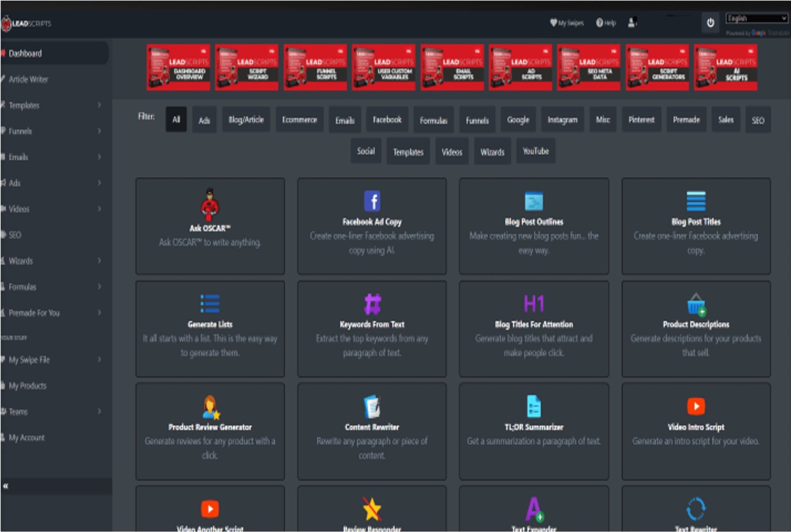This screenshot has height=532, width=791.
Task: Open Keywords From Text hashtag icon
Action: (372, 304)
